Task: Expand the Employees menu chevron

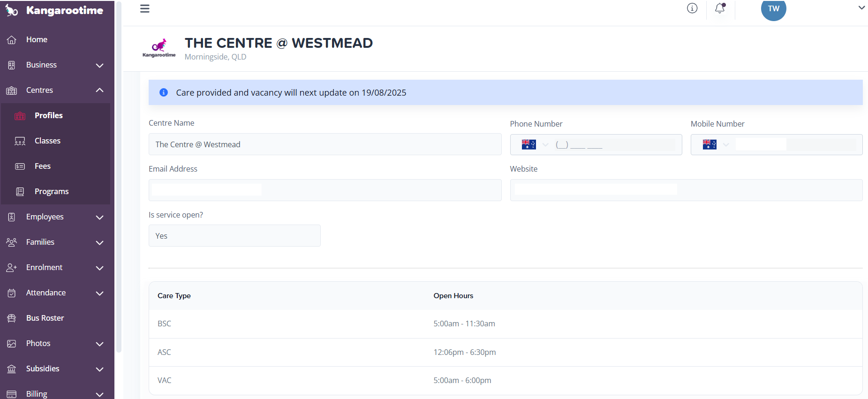Action: coord(99,217)
